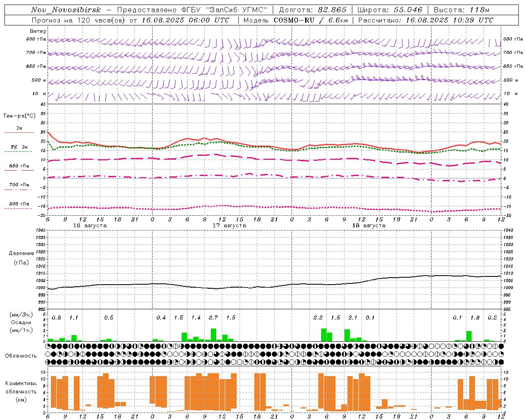Select the latitude value Широта: 55.046

click(x=390, y=10)
